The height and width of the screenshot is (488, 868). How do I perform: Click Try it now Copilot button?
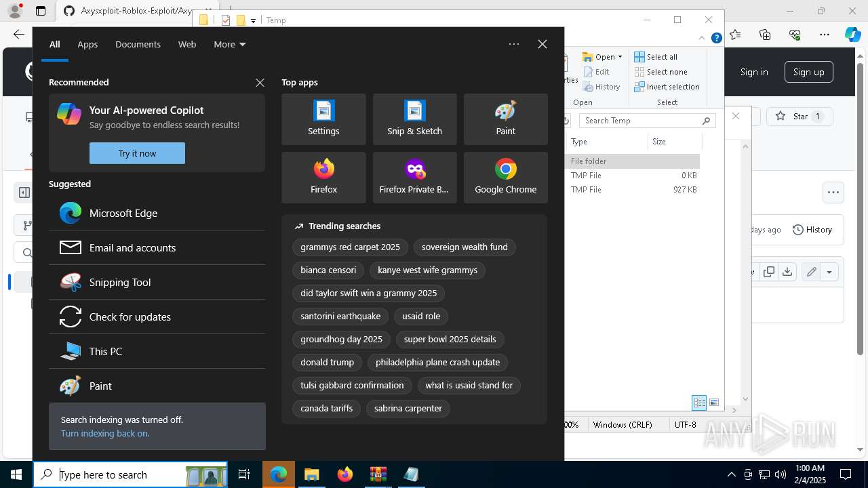click(x=137, y=153)
